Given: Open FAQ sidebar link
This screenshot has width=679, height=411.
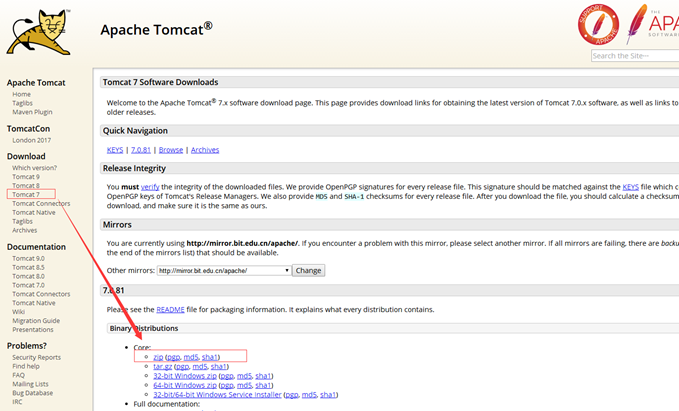Looking at the screenshot, I should pos(18,375).
